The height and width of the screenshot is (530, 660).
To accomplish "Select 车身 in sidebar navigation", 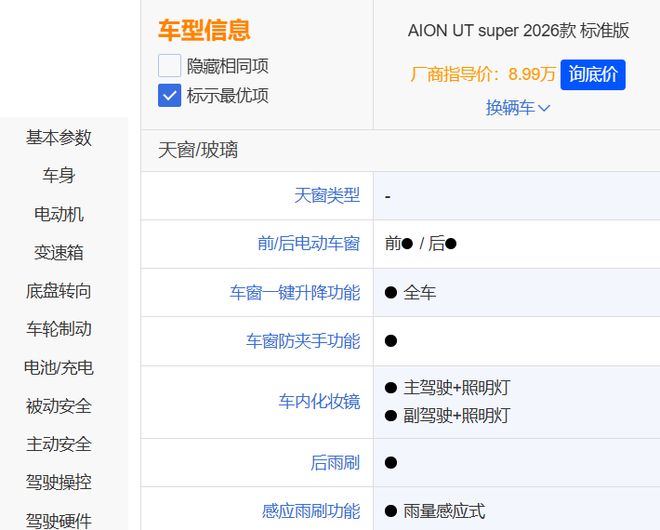I will click(x=59, y=176).
